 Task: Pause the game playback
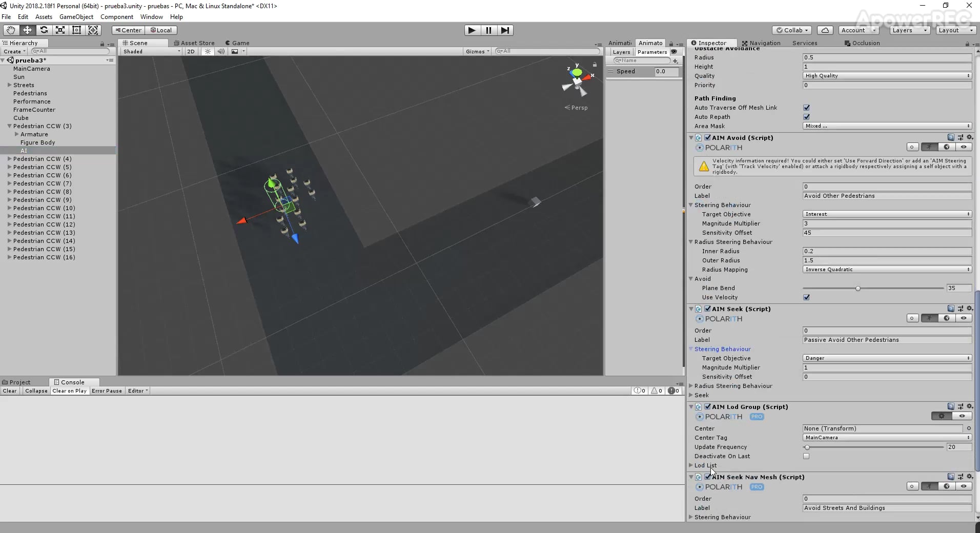click(488, 30)
